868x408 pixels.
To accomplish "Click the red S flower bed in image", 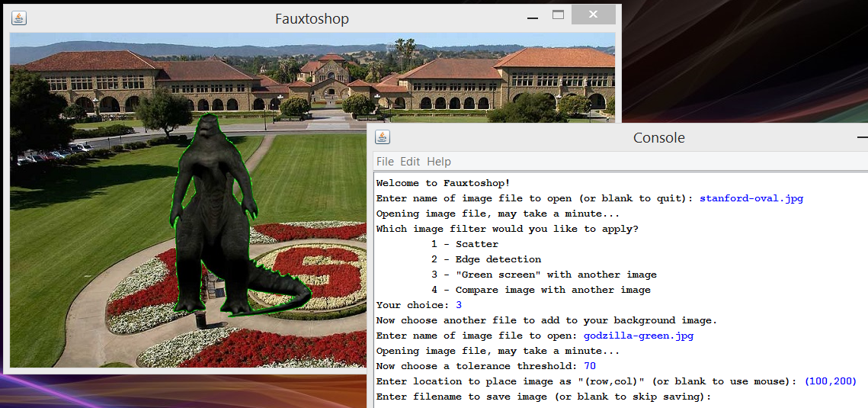I will tap(315, 271).
